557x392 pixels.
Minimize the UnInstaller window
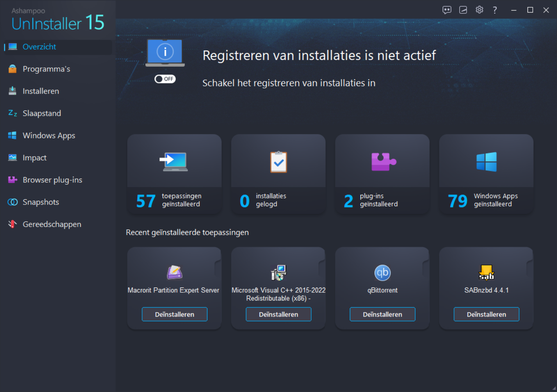click(514, 10)
